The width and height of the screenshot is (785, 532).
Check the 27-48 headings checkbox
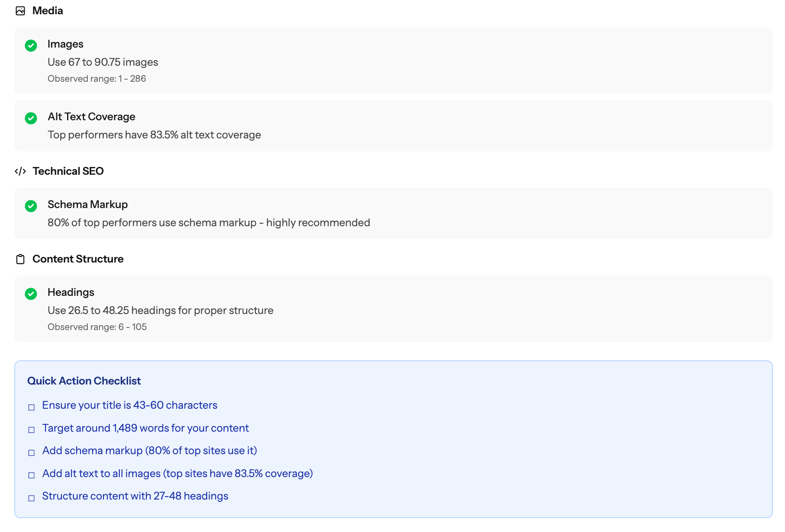pyautogui.click(x=32, y=498)
